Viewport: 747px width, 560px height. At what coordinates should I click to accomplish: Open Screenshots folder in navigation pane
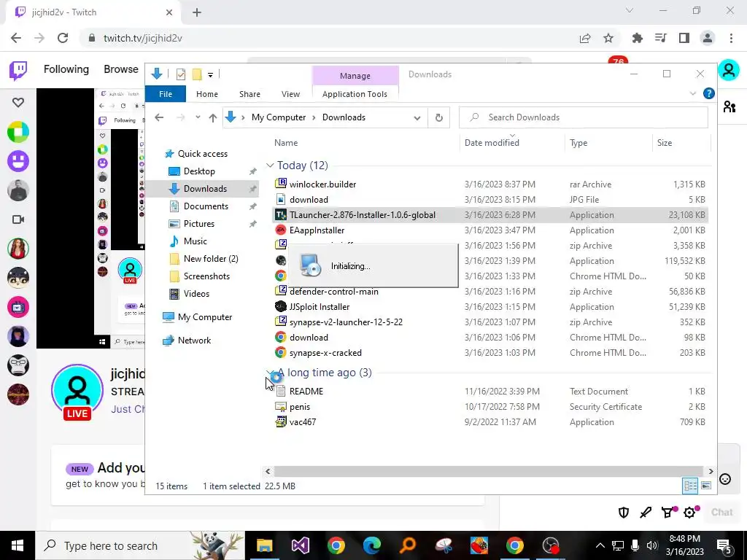coord(206,276)
